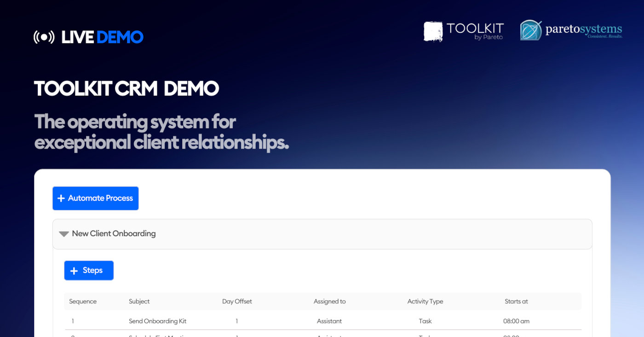The height and width of the screenshot is (337, 644).
Task: Click the TOOLKIT CRM DEMO heading
Action: (126, 88)
